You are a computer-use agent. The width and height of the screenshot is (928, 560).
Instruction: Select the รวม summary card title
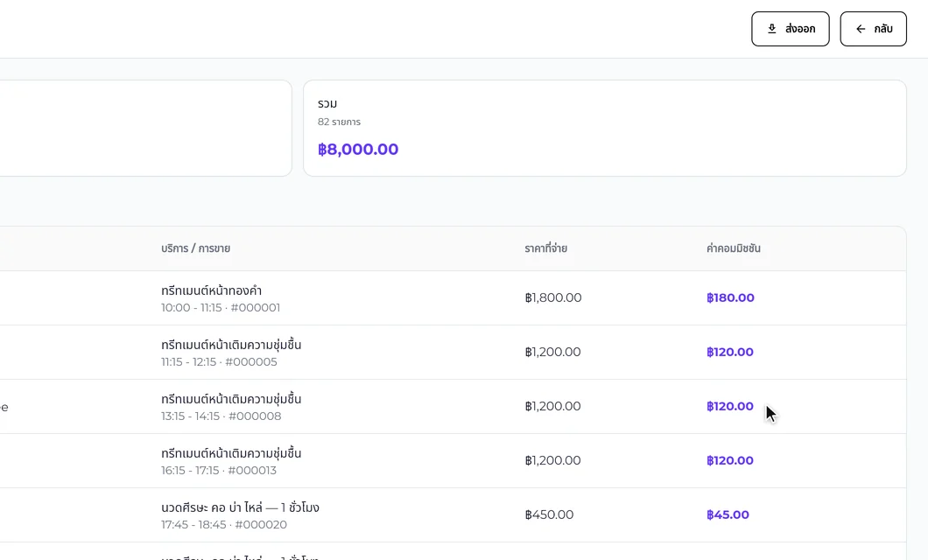click(327, 104)
